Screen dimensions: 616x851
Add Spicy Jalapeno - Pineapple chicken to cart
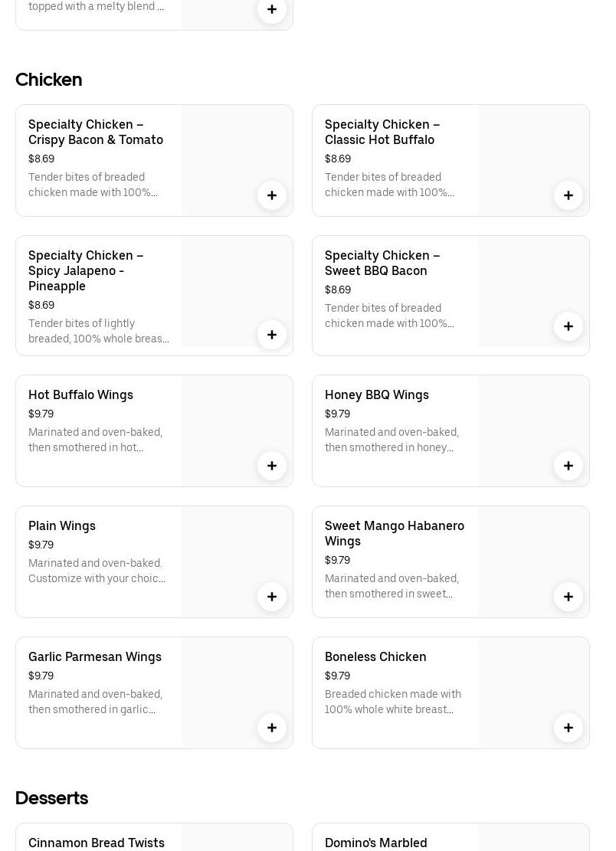pyautogui.click(x=272, y=335)
